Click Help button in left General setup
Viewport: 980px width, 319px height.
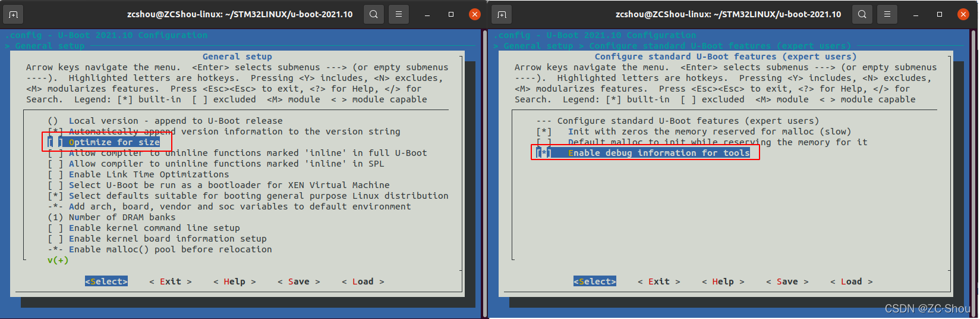pyautogui.click(x=235, y=282)
